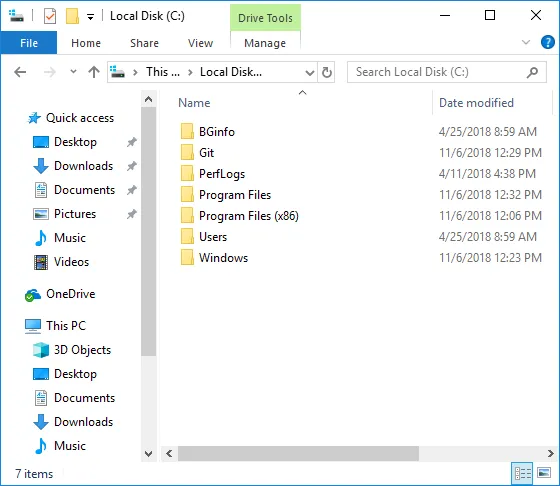Select This PC in the navigation pane
This screenshot has width=560, height=486.
coord(55,326)
